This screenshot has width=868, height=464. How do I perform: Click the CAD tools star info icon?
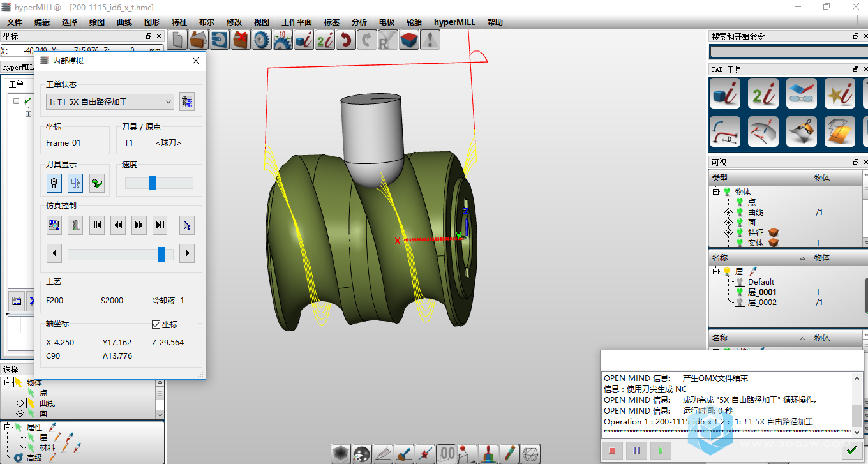[x=840, y=93]
